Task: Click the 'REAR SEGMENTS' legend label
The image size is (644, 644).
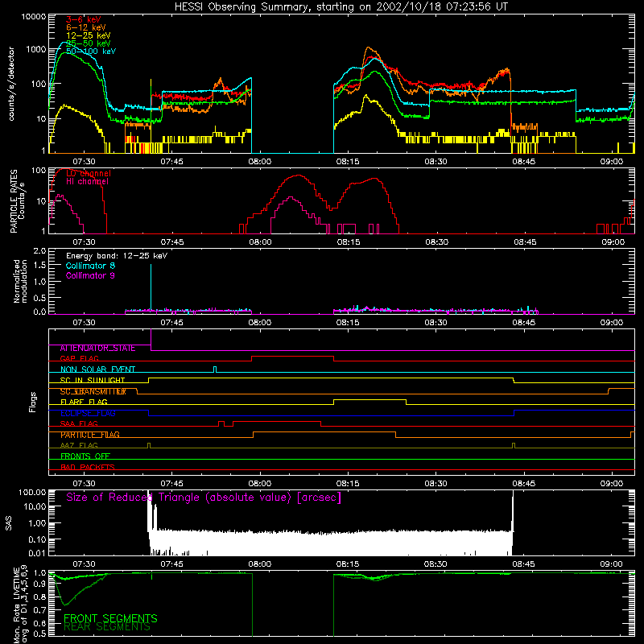Action: click(107, 627)
